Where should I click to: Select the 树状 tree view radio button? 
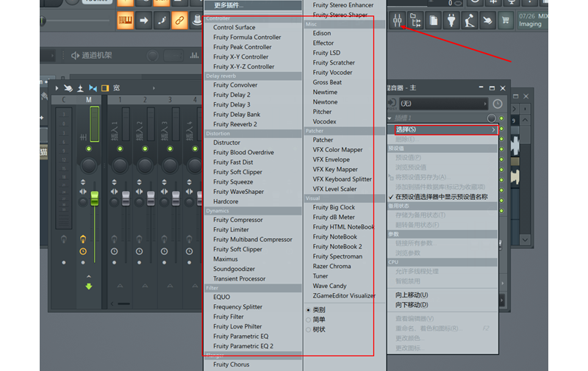[x=308, y=329]
